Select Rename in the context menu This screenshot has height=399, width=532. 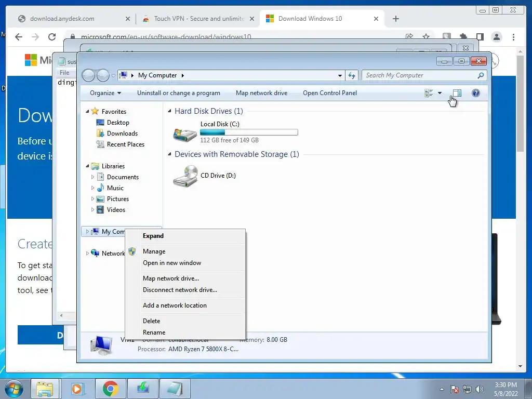154,332
